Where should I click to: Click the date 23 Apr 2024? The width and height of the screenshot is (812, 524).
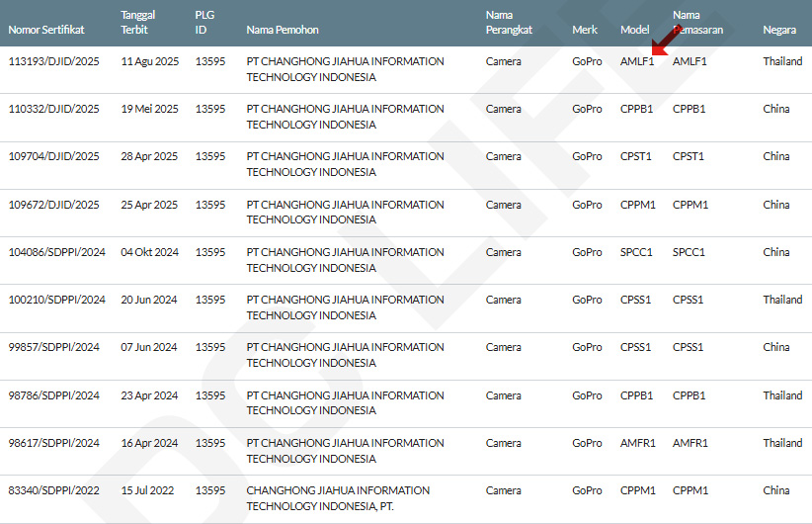point(149,395)
